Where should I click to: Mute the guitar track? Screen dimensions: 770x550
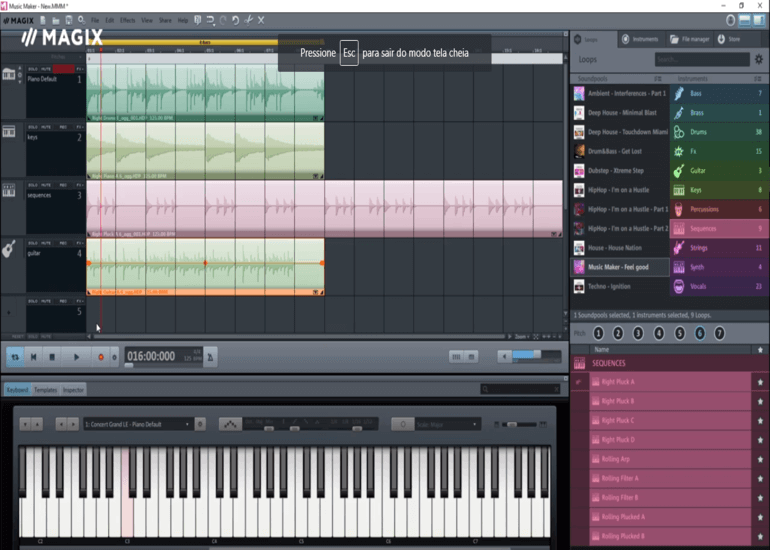point(46,243)
